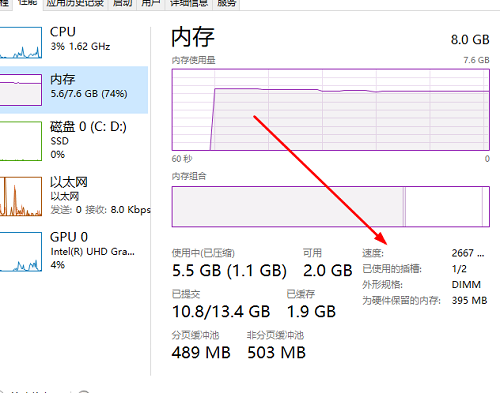Click the 已使用的插槽 1/2 value
500x393 pixels.
459,269
